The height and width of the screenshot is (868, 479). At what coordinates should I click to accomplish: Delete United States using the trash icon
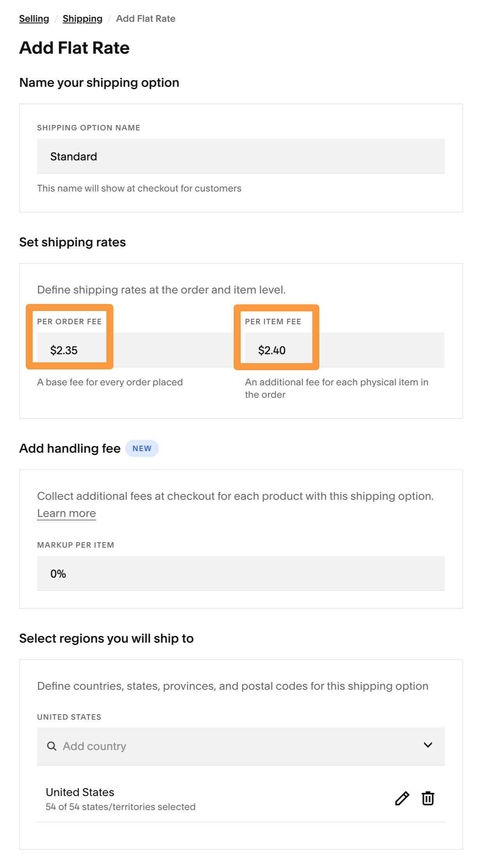click(428, 798)
